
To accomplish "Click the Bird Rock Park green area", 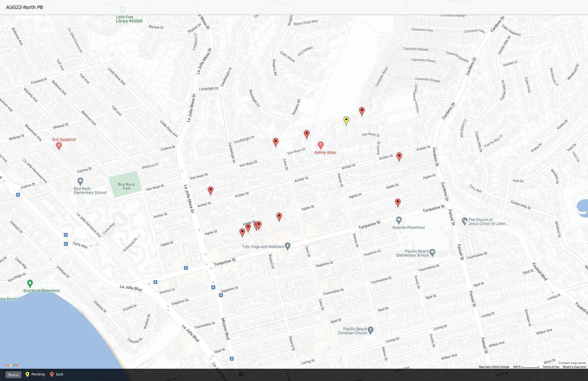I will click(126, 184).
